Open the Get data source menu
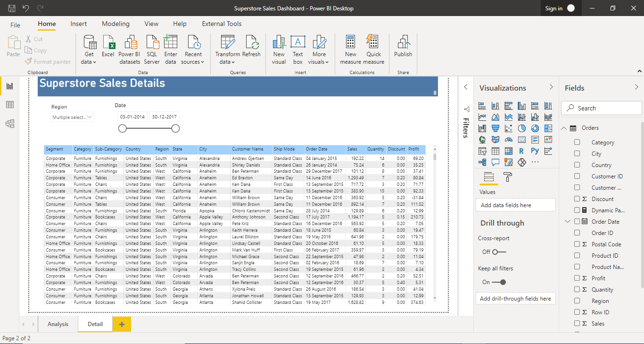Image resolution: width=644 pixels, height=344 pixels. pos(89,50)
